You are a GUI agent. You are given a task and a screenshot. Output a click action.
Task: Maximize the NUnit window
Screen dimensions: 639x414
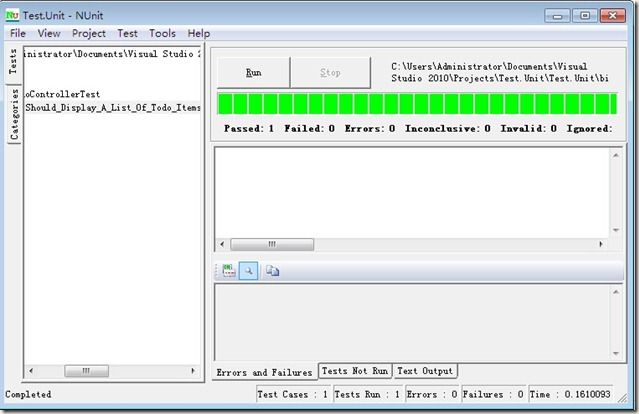pos(585,16)
